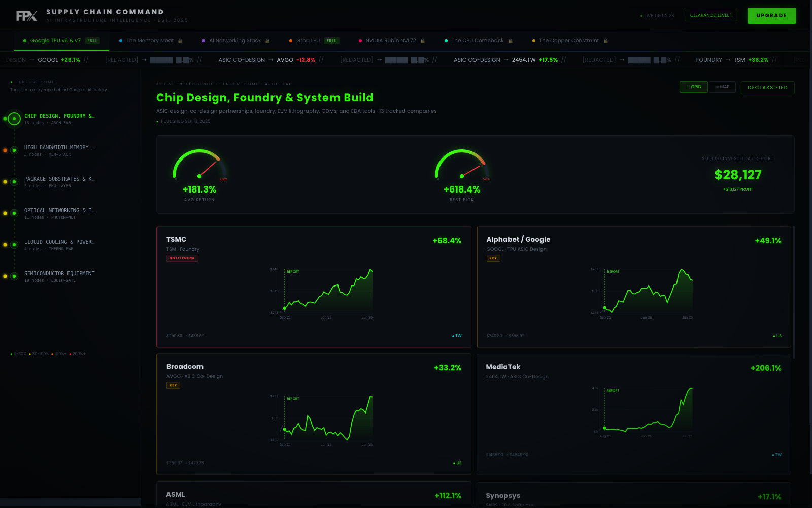Open High Bandwidth Memory stage in sidebar

tap(59, 150)
